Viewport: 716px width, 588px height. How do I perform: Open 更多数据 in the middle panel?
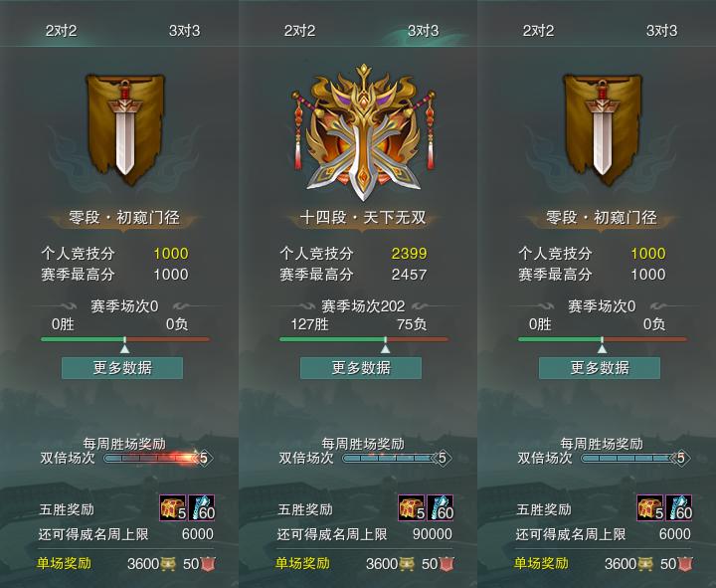(x=361, y=368)
